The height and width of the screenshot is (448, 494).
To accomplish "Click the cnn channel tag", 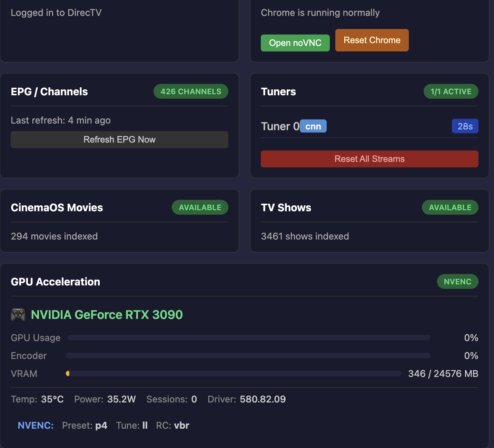I will [313, 126].
